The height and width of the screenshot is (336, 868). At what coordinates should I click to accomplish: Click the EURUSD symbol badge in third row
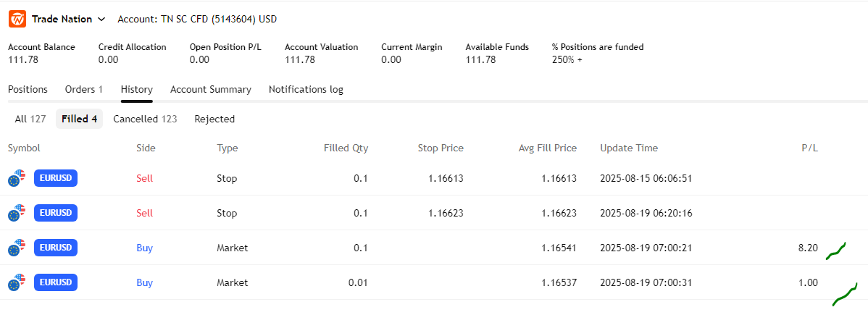click(56, 248)
